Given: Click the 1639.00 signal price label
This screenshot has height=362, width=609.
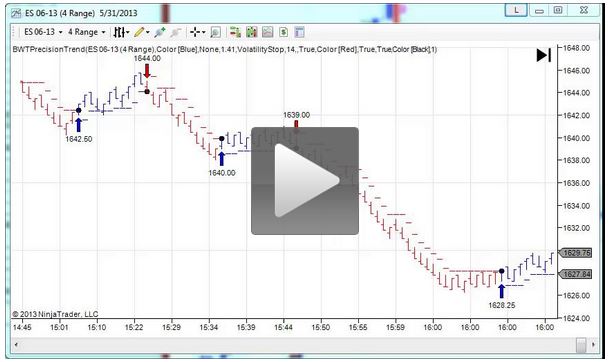Looking at the screenshot, I should click(x=296, y=115).
